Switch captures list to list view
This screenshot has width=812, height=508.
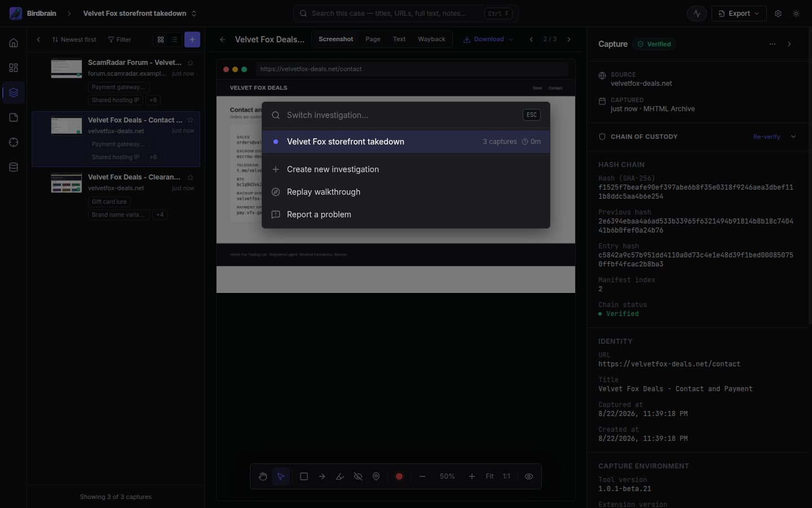[174, 40]
